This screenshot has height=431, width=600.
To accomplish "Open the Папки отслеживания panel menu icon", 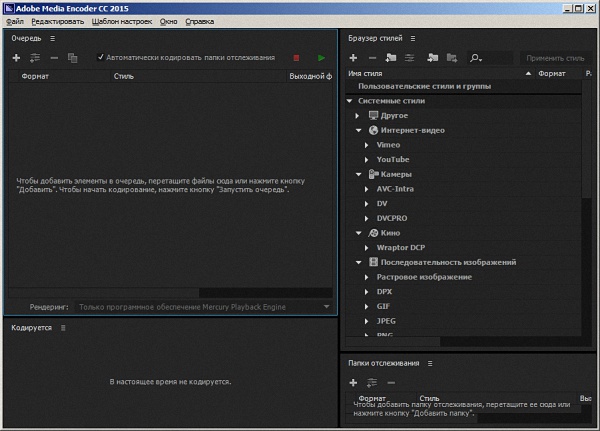I will point(430,363).
